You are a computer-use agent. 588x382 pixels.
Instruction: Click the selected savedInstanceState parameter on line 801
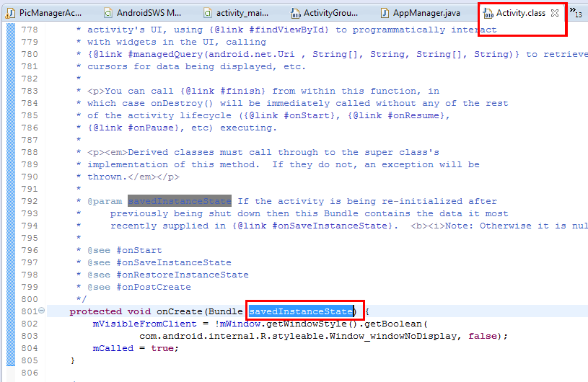coord(301,311)
